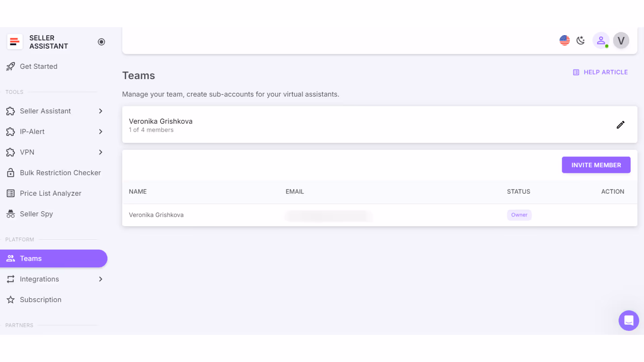Click the Owner status badge
Screen dimensions: 644x362
click(519, 215)
